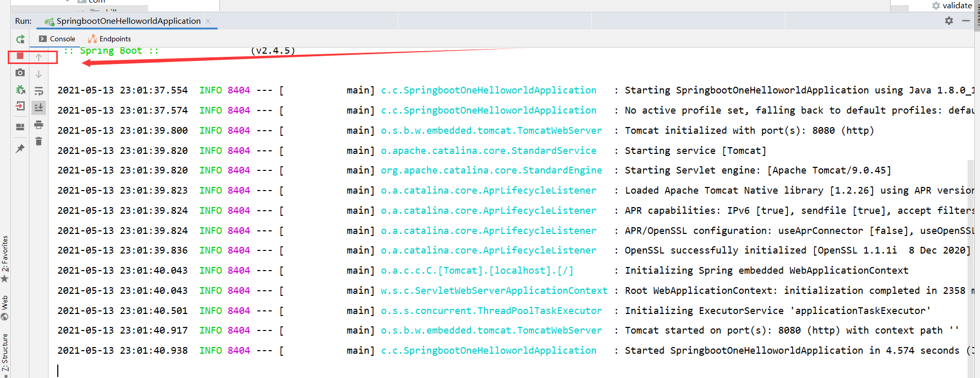Click the o.s.b.w.embedded.tomcat.TomcatWebServer logger in the 'Tomcat initialized' log line

coord(491,130)
